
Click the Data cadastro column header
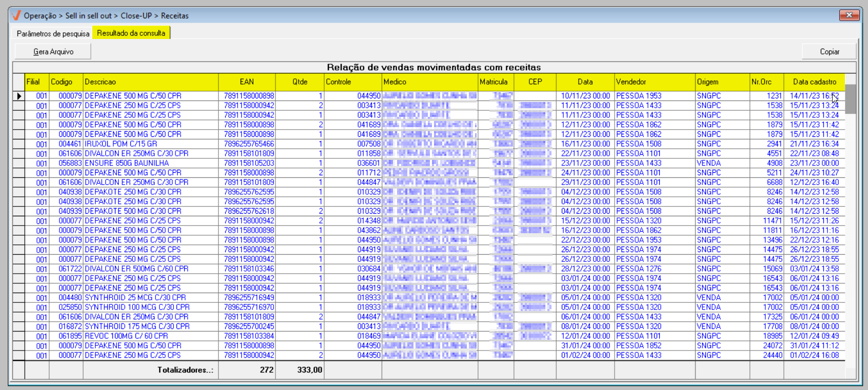point(814,82)
